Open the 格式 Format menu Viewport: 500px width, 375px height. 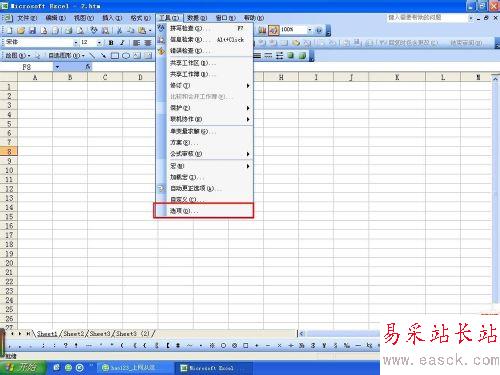click(140, 18)
